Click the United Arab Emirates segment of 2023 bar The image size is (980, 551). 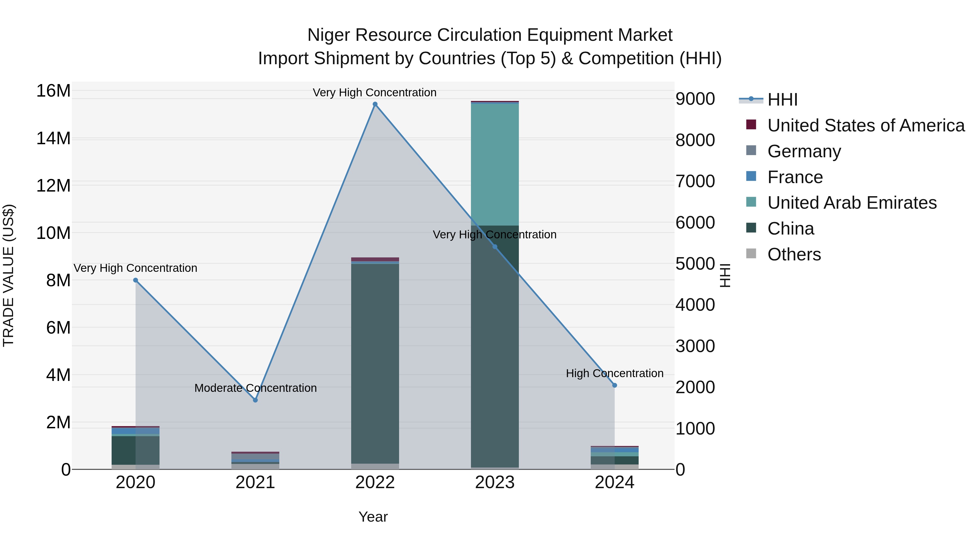[x=495, y=164]
